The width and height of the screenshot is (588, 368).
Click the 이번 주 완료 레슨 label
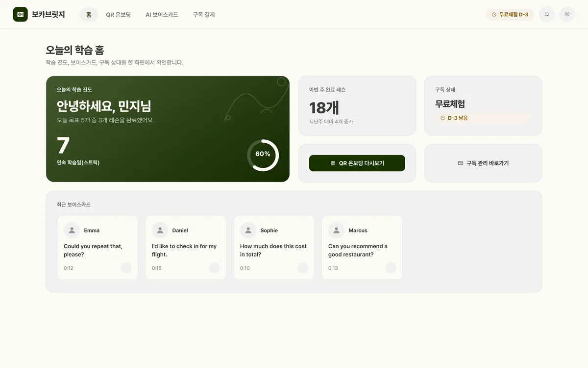[x=327, y=90]
